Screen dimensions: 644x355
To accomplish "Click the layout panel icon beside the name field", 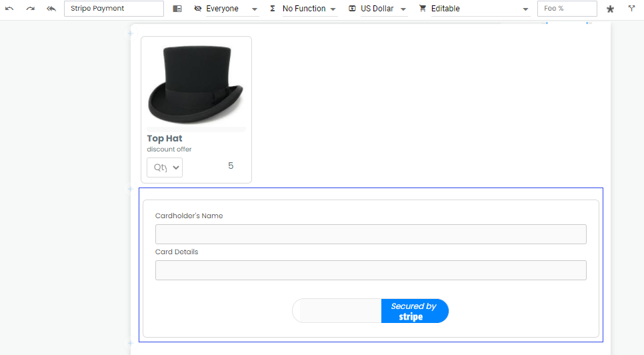I will pos(177,9).
